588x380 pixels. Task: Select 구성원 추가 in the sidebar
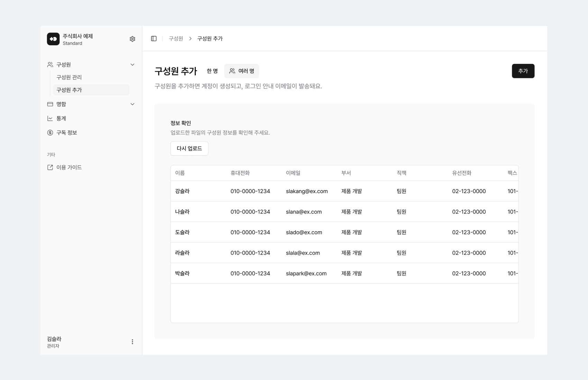tap(91, 90)
